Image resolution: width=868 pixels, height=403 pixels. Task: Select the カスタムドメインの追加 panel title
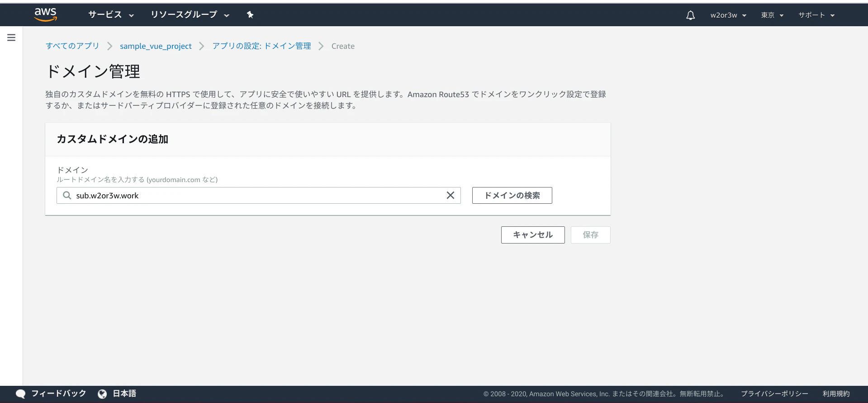112,139
